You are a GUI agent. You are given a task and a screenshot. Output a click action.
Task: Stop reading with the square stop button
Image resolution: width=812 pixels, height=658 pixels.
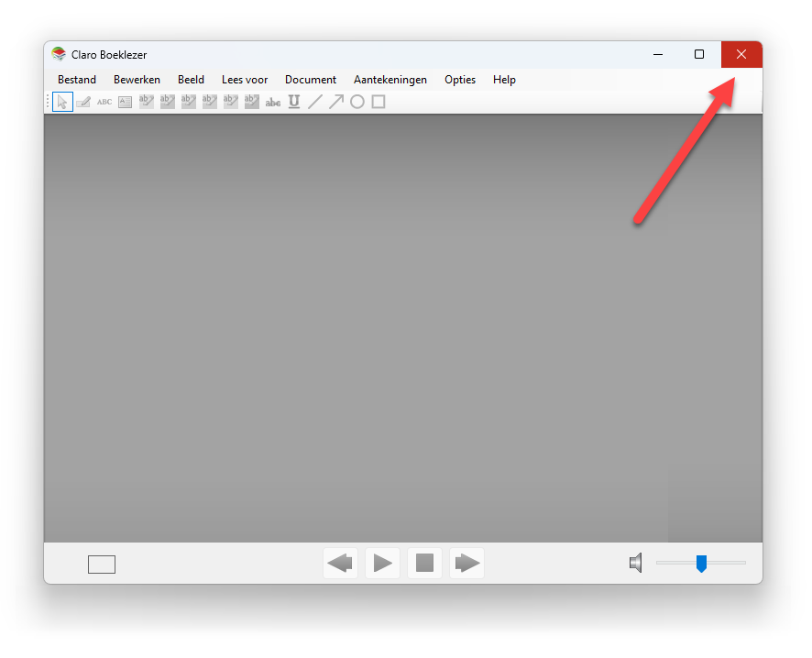click(x=424, y=563)
